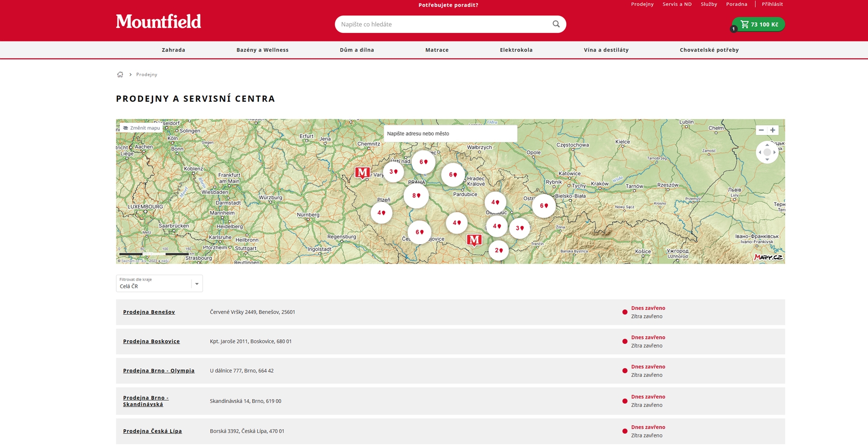Click Potřebujete poradit? at the top
This screenshot has height=445, width=868.
tap(448, 5)
